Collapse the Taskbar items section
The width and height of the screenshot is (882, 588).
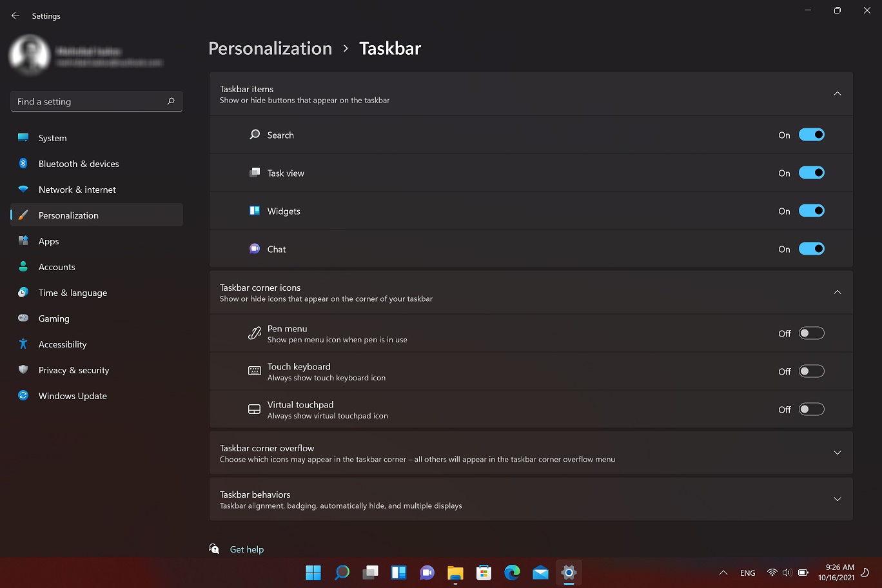[837, 94]
